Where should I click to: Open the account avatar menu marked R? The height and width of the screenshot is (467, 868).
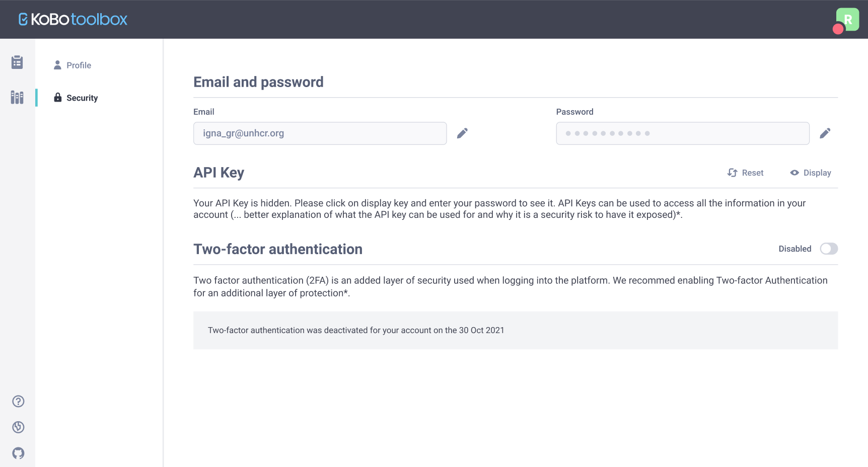(x=847, y=19)
